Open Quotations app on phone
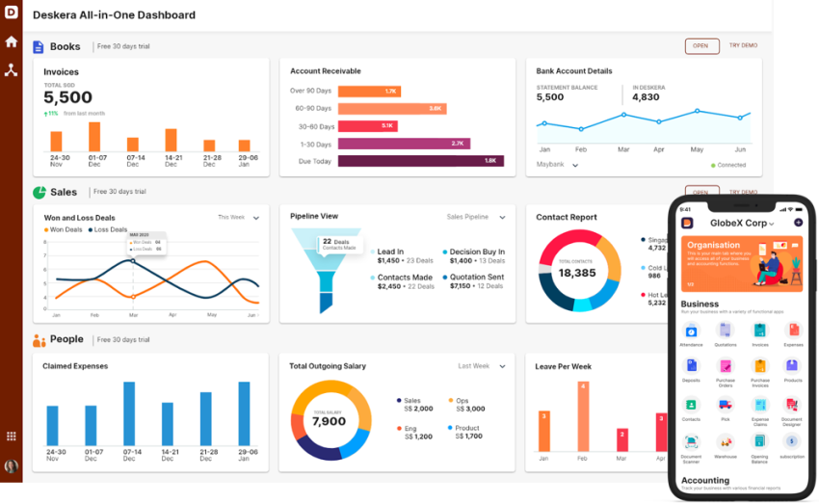The image size is (819, 504). (x=725, y=332)
